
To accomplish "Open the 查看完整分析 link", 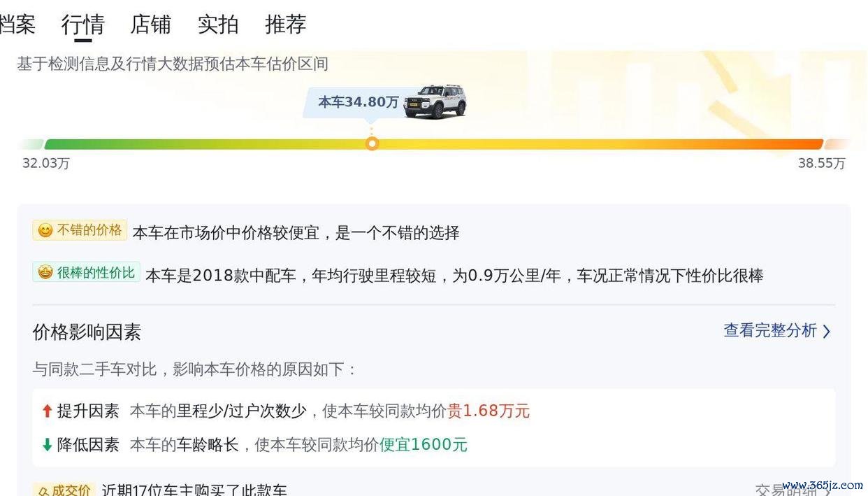I will click(769, 330).
